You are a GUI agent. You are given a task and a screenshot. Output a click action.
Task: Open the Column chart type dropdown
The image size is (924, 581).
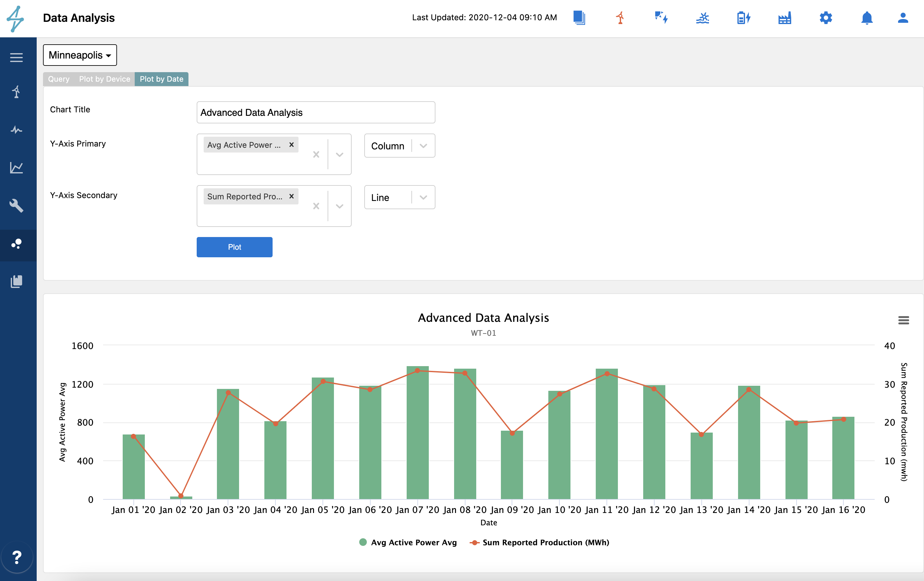[x=399, y=146]
